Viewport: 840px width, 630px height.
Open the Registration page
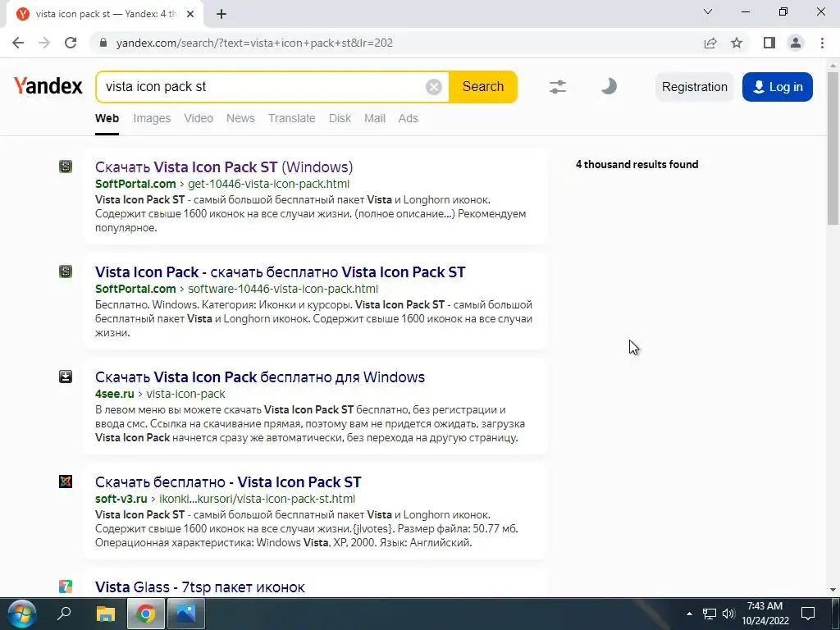coord(694,87)
